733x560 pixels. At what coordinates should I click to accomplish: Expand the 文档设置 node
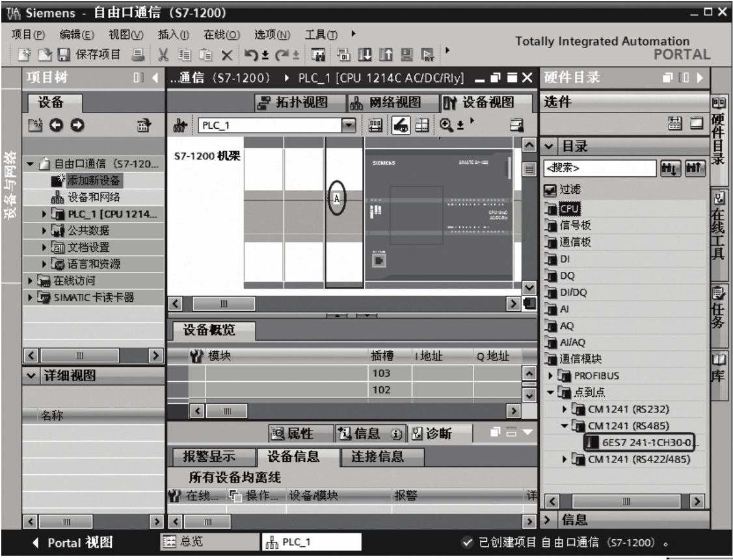[x=44, y=247]
